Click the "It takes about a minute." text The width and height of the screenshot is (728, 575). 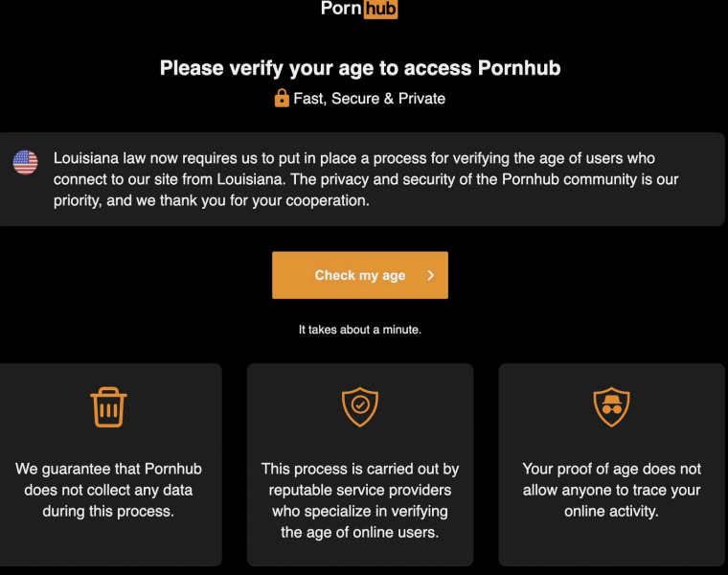[359, 330]
